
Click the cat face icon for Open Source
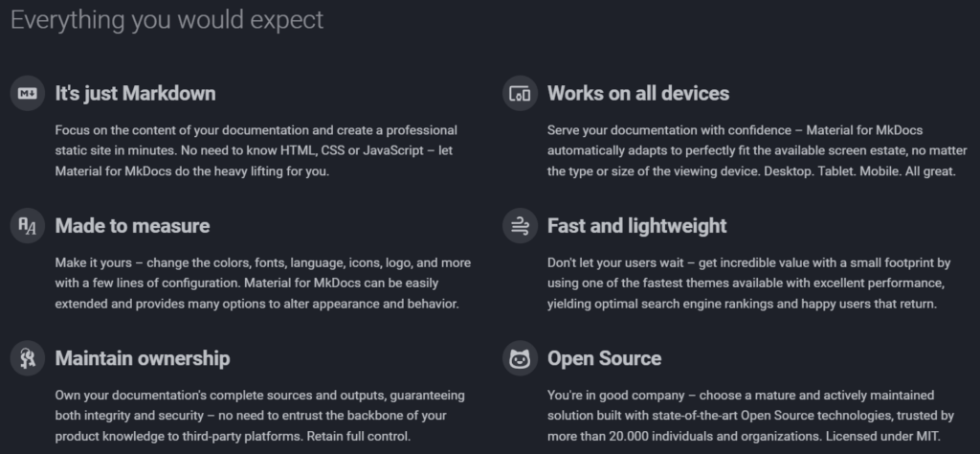click(520, 358)
